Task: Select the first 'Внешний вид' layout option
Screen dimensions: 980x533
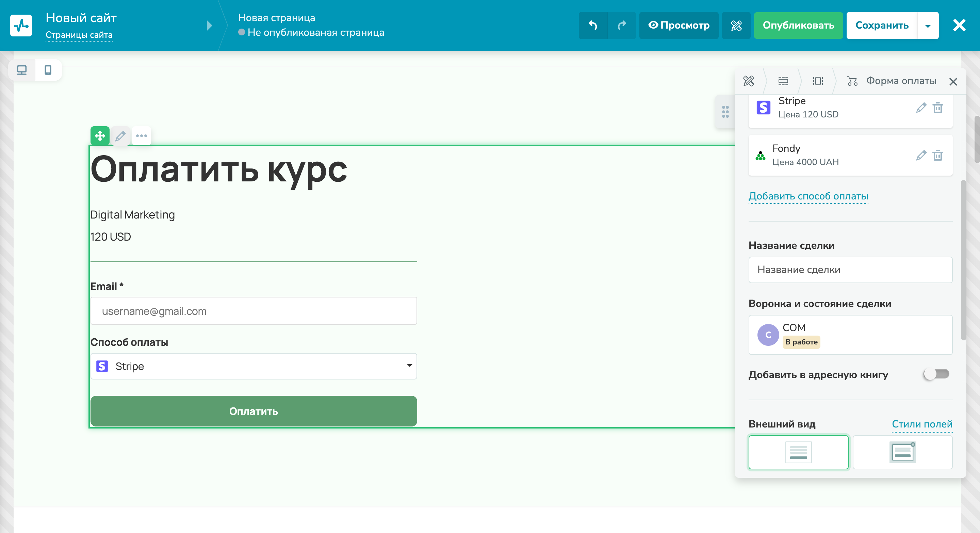Action: click(x=798, y=452)
